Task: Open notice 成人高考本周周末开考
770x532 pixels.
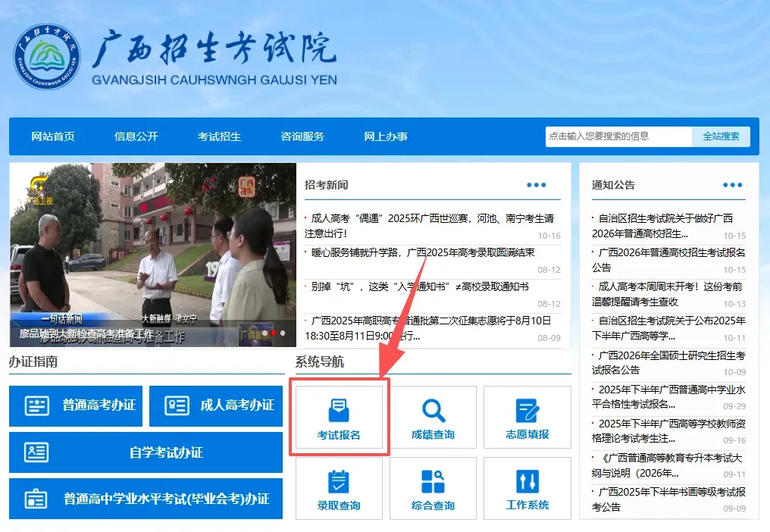Action: tap(667, 294)
